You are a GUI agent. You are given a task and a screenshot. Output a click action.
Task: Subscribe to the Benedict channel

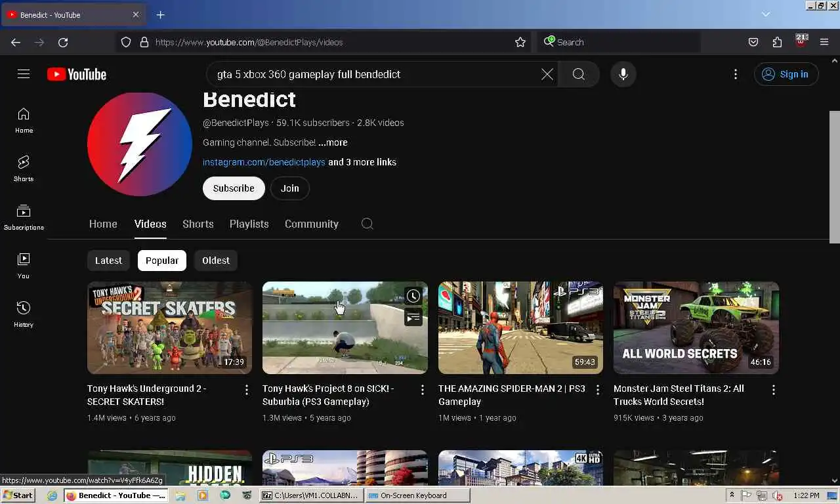point(234,188)
